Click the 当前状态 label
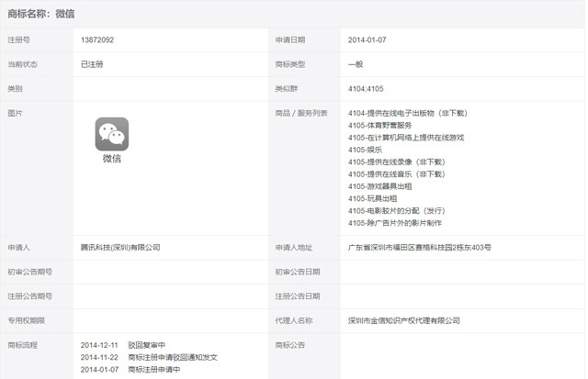This screenshot has width=588, height=379. [22, 64]
